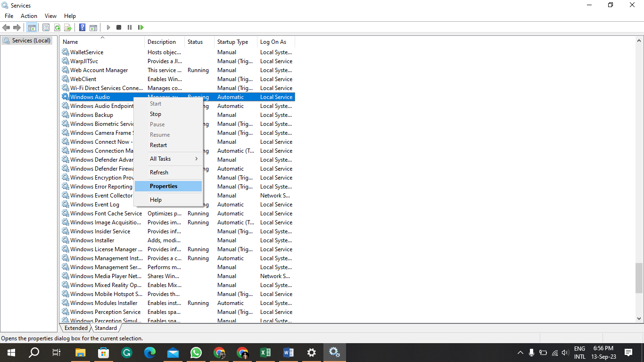Sort by the Name column header

(102, 42)
